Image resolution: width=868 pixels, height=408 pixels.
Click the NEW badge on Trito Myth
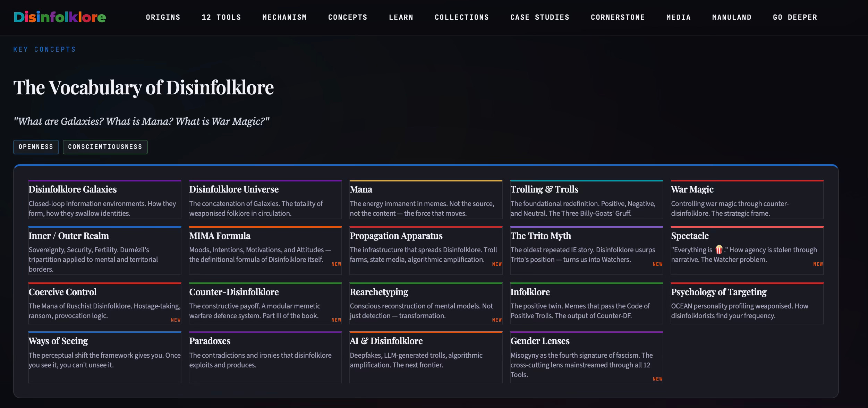click(657, 264)
